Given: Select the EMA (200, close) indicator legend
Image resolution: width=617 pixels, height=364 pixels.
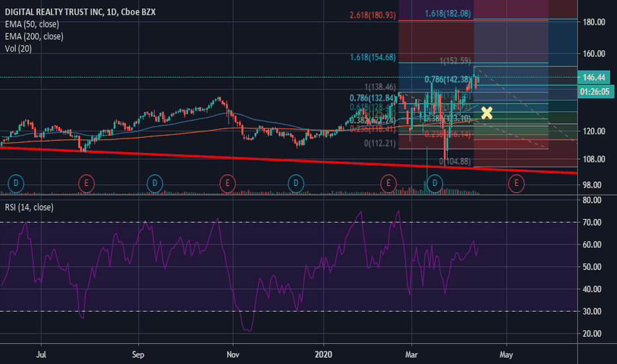Looking at the screenshot, I should (x=34, y=36).
